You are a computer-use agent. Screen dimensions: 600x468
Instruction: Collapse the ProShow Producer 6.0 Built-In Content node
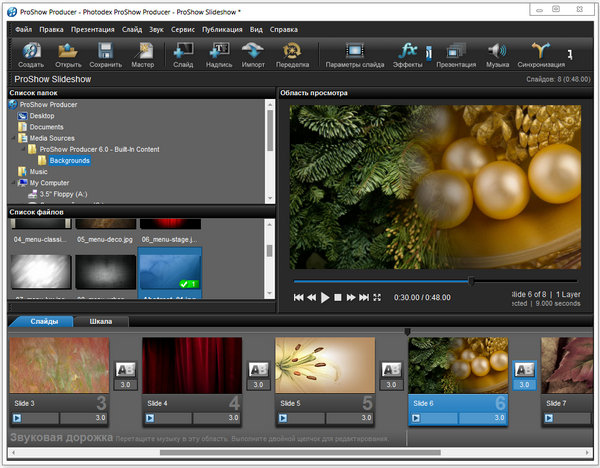click(23, 149)
